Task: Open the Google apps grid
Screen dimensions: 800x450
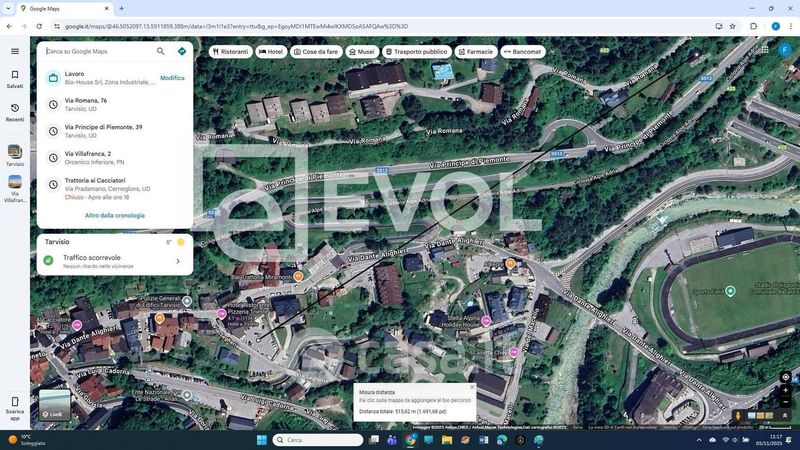Action: (x=765, y=49)
